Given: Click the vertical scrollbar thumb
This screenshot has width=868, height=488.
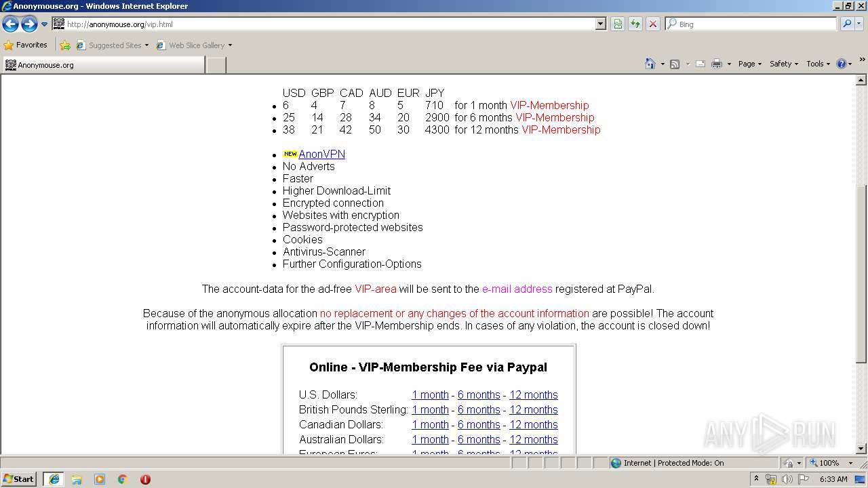Looking at the screenshot, I should coord(861,274).
